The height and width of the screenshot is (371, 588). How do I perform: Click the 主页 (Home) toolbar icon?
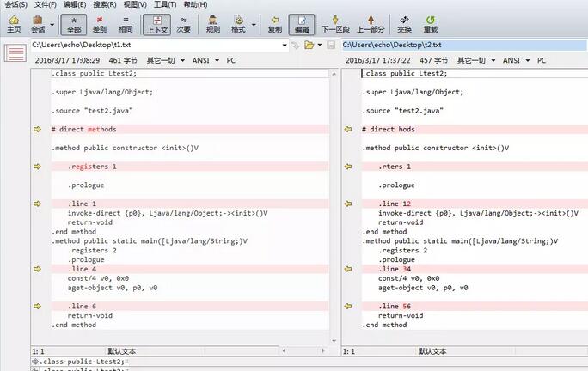click(x=13, y=23)
